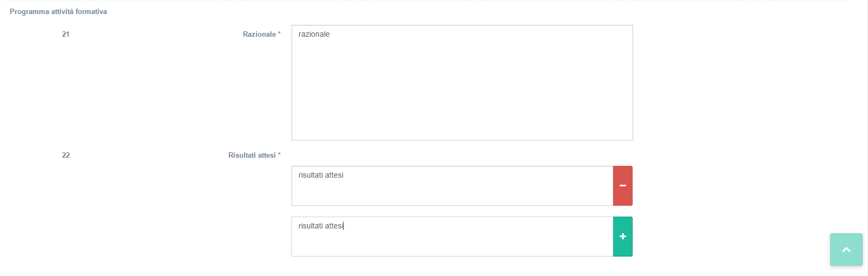The image size is (868, 276).
Task: Click empty lower area of the Razionale box
Action: [462, 119]
